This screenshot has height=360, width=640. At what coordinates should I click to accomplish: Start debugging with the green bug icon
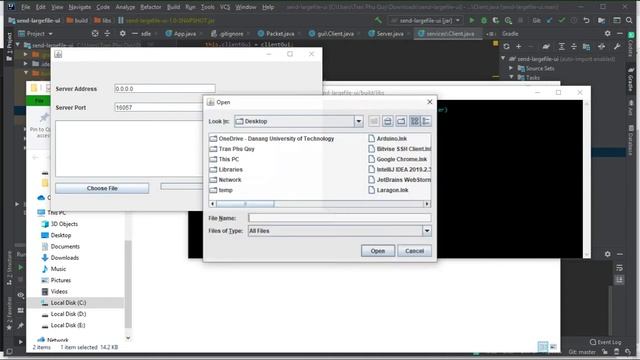[484, 20]
